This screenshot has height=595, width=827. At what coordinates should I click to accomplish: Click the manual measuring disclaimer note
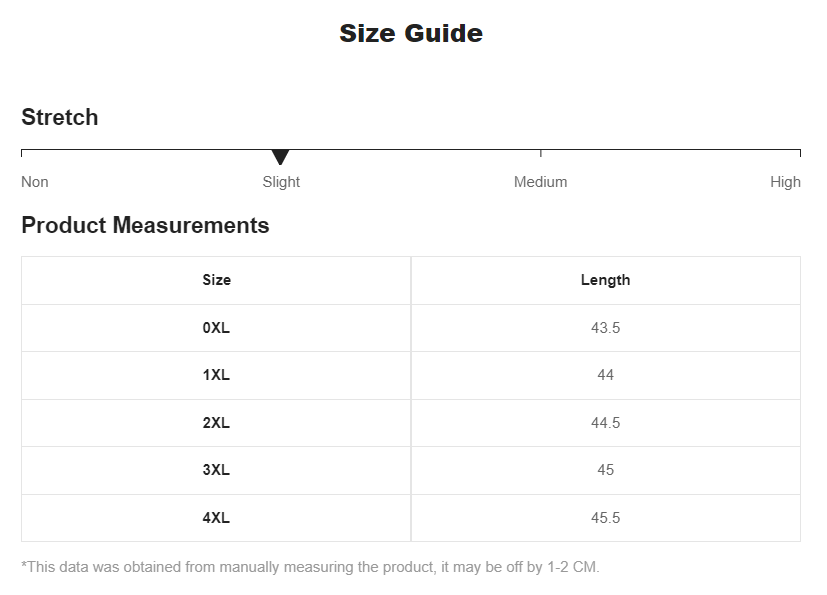click(x=310, y=567)
